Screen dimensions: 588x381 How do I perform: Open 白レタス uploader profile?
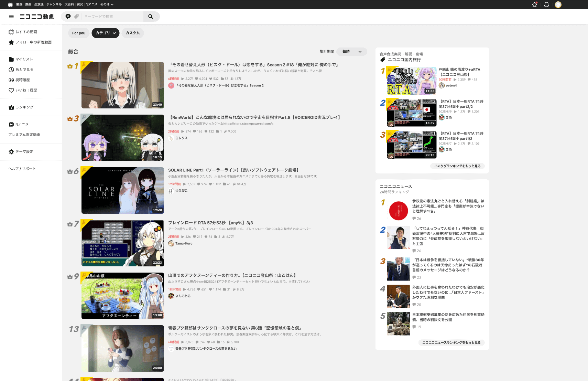178,138
